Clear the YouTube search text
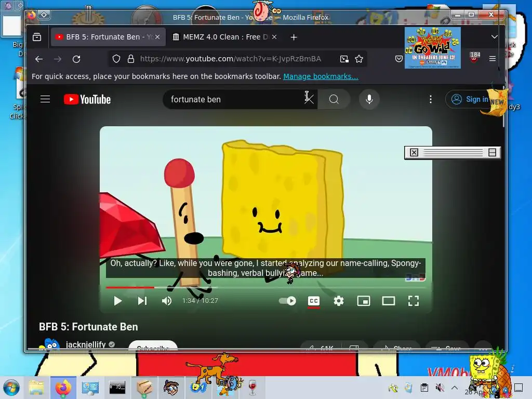532x399 pixels. (x=309, y=99)
